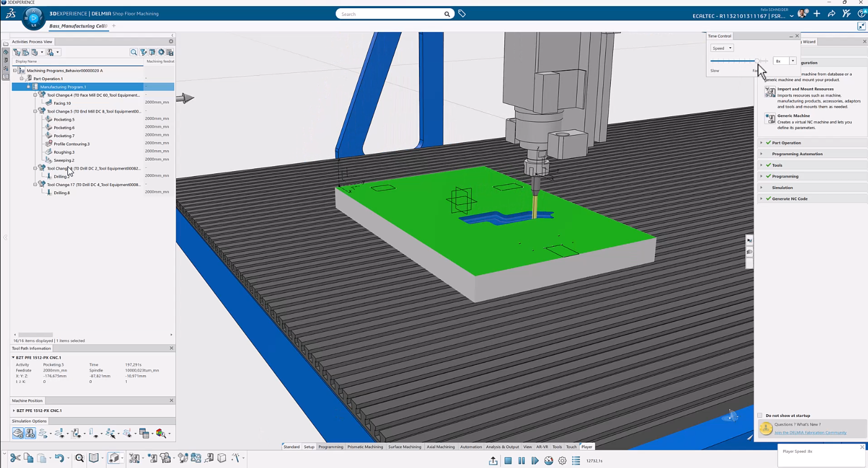Click the Cut scissors icon
Image resolution: width=868 pixels, height=468 pixels.
click(15, 458)
